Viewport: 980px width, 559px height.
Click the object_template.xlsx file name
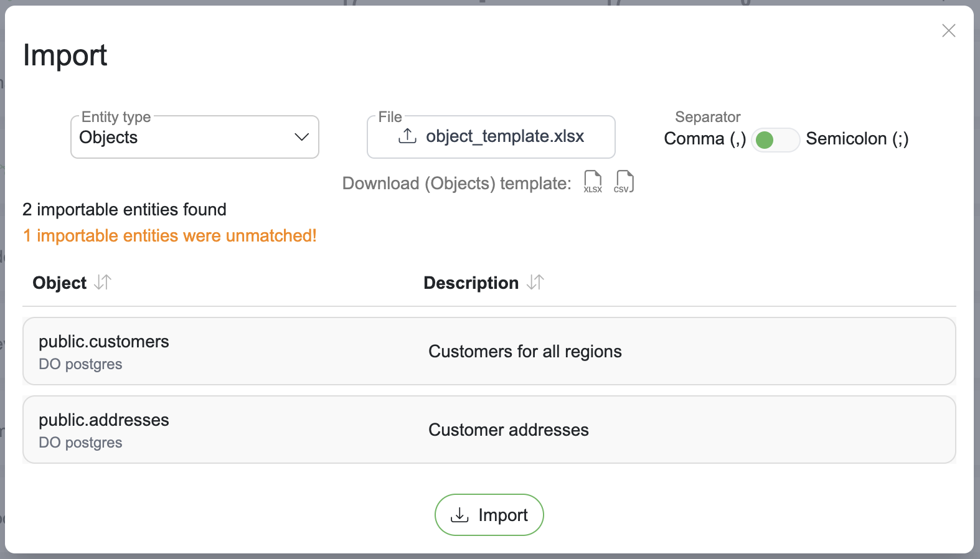pos(505,136)
